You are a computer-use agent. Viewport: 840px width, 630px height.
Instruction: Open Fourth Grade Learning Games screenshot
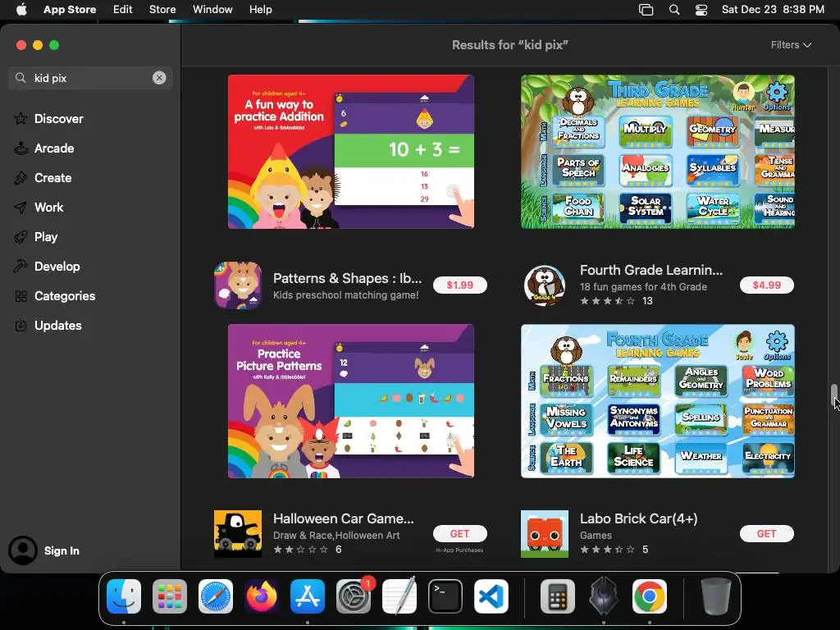point(657,400)
